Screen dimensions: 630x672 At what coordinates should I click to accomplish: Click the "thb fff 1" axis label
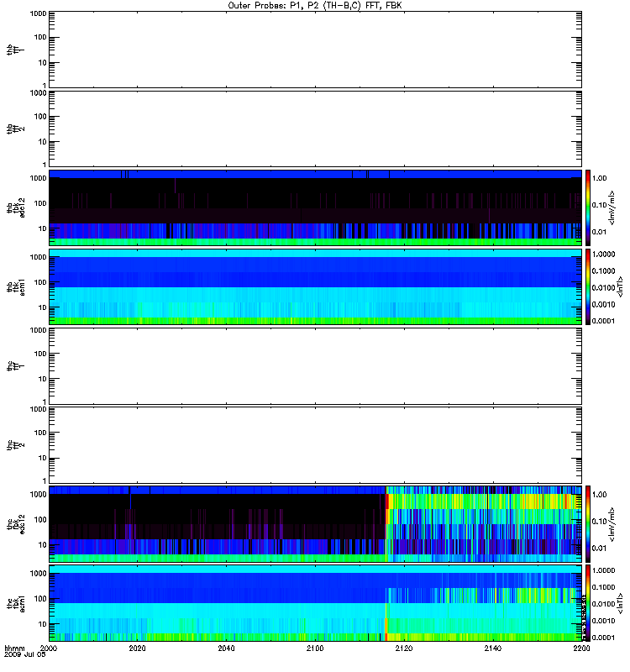pos(15,50)
